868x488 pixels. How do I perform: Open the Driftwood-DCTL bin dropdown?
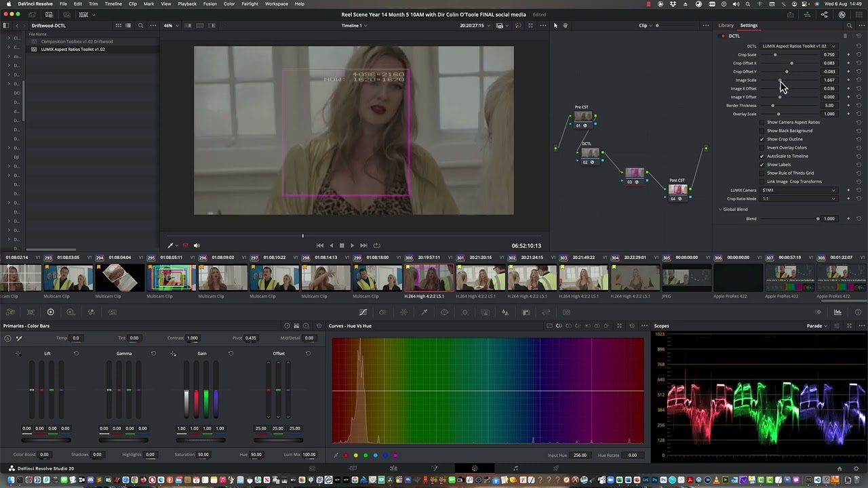(49, 26)
